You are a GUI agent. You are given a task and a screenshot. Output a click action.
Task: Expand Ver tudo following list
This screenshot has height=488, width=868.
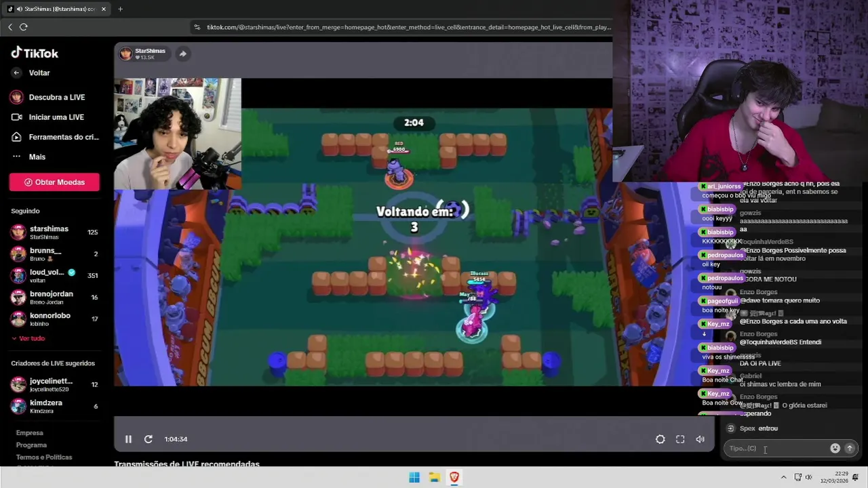tap(28, 338)
